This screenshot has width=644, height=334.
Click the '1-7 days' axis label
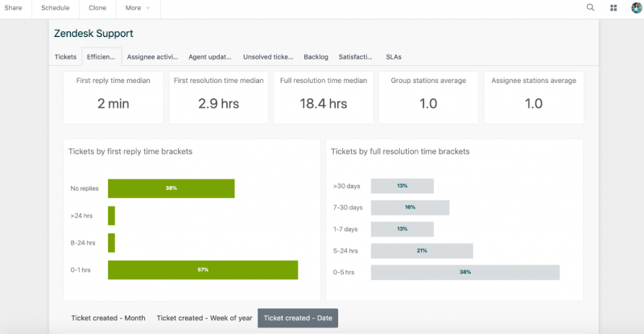point(345,229)
